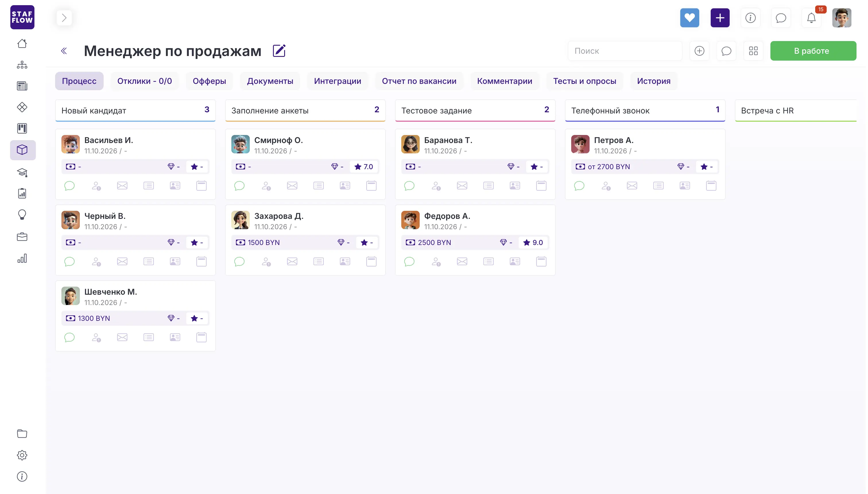Click the person icon on Шевченко М. card
Screen dimensions: 868x494
[96, 337]
